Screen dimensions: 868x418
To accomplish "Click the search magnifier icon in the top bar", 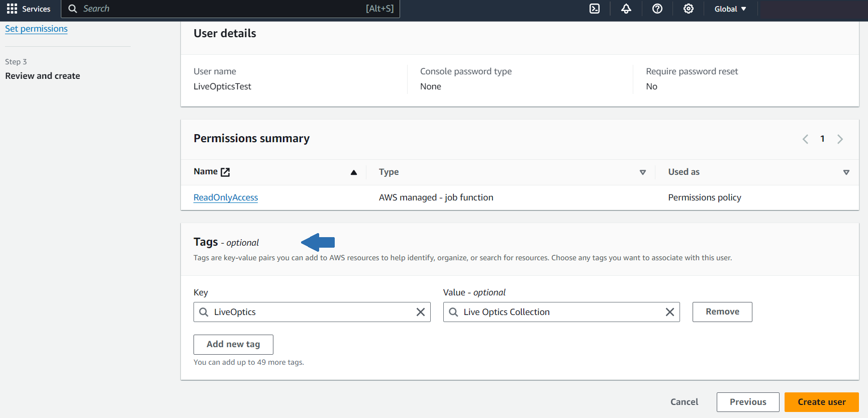I will click(72, 9).
